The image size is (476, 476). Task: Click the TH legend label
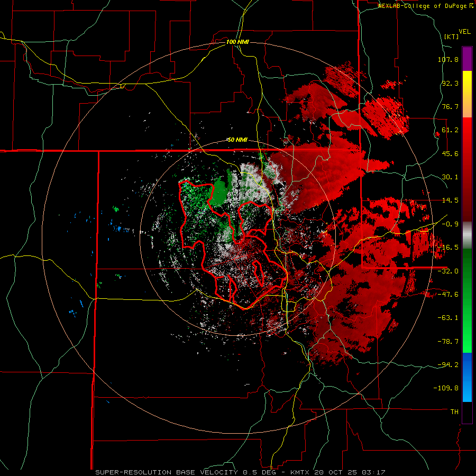(454, 412)
